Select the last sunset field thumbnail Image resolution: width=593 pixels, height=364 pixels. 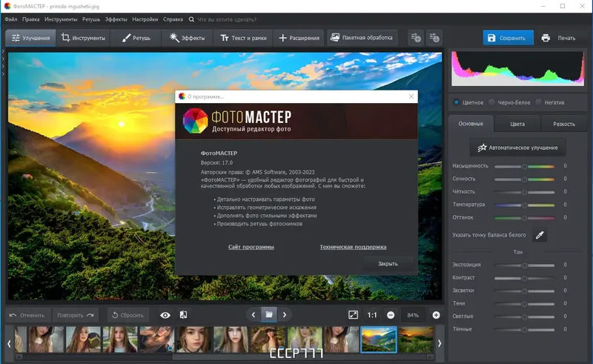click(416, 340)
